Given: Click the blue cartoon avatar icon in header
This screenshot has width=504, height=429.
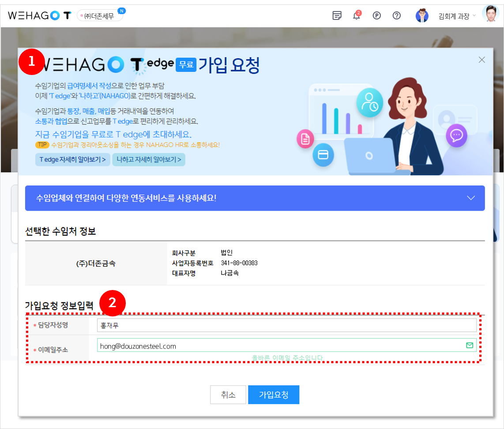Looking at the screenshot, I should 422,16.
